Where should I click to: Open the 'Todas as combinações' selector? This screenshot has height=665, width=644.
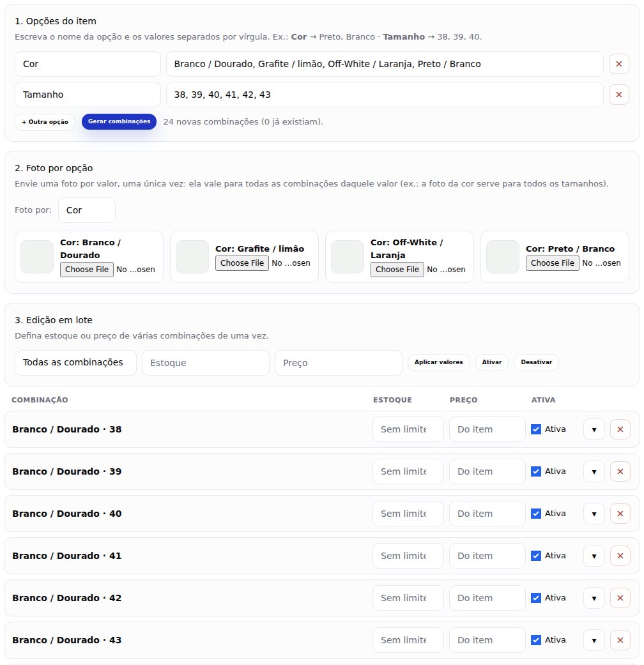75,363
